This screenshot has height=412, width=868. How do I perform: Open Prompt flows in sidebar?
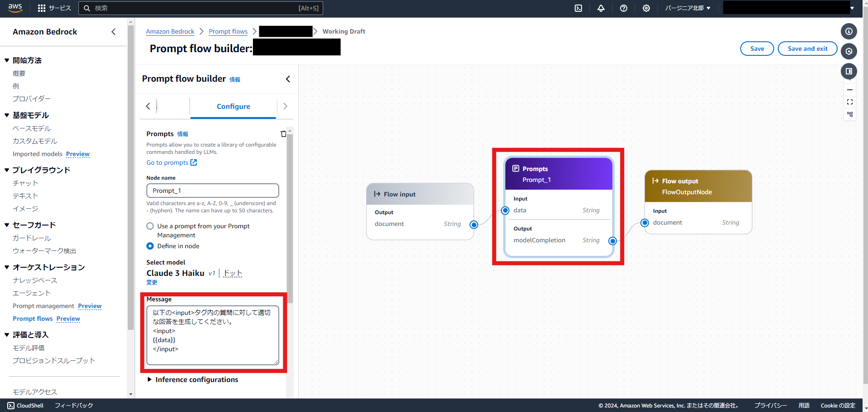coord(33,319)
